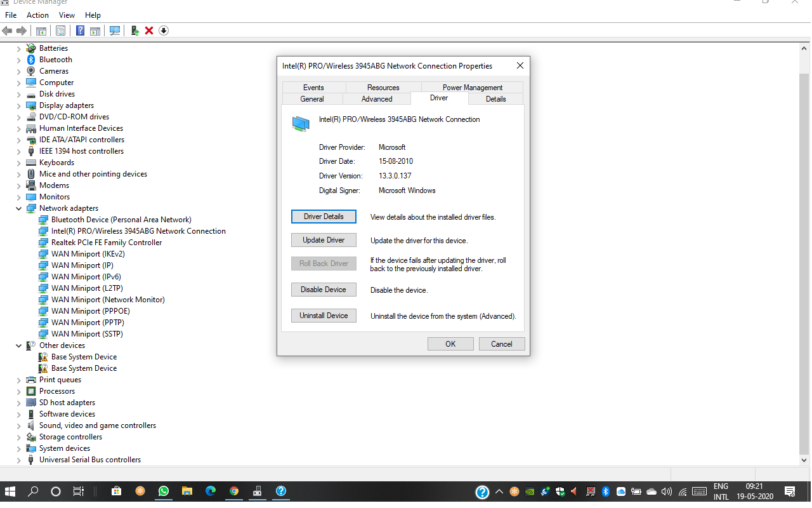Expand the System devices category
Screen dimensions: 812x508
tap(19, 448)
